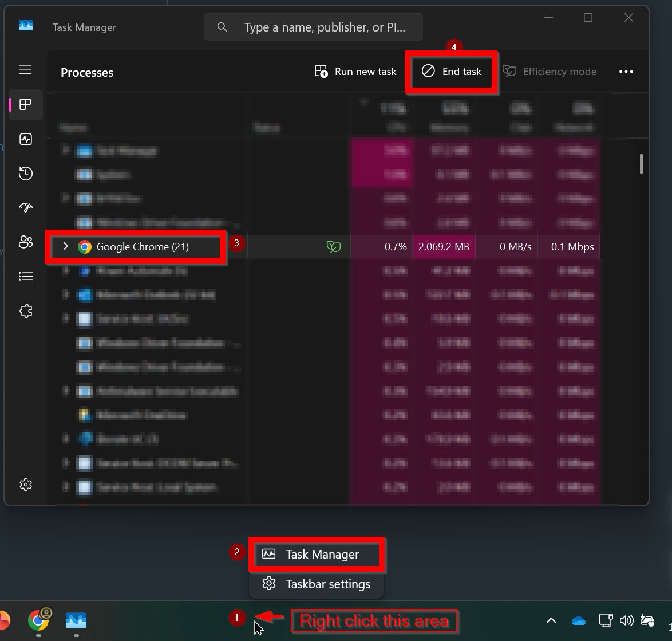This screenshot has height=641, width=672.
Task: Click the End task button
Action: click(x=451, y=71)
